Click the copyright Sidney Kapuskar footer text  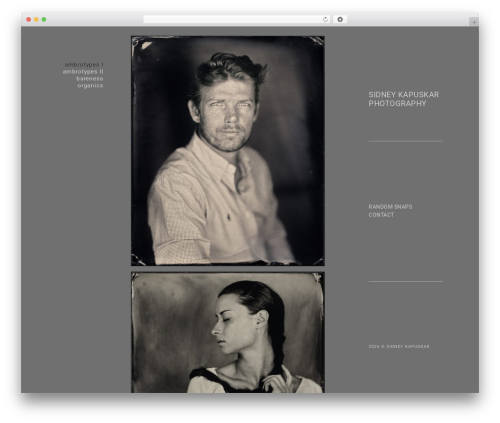pos(399,346)
